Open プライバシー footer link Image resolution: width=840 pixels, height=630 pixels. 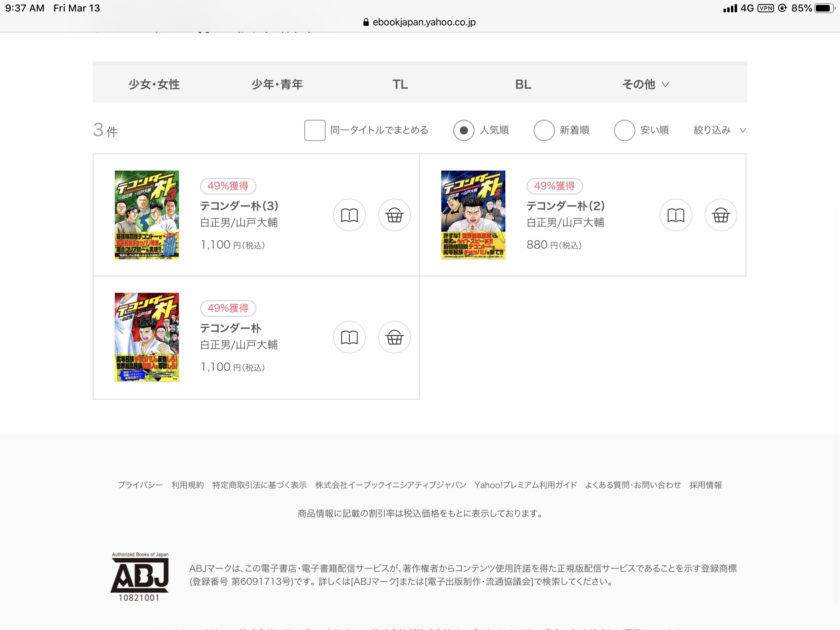[x=140, y=485]
